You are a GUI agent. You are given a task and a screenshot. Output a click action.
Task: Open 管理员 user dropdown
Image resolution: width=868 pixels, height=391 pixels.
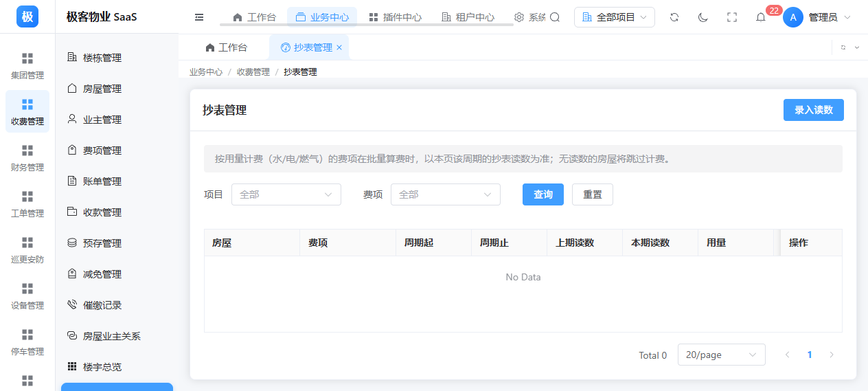pos(830,17)
